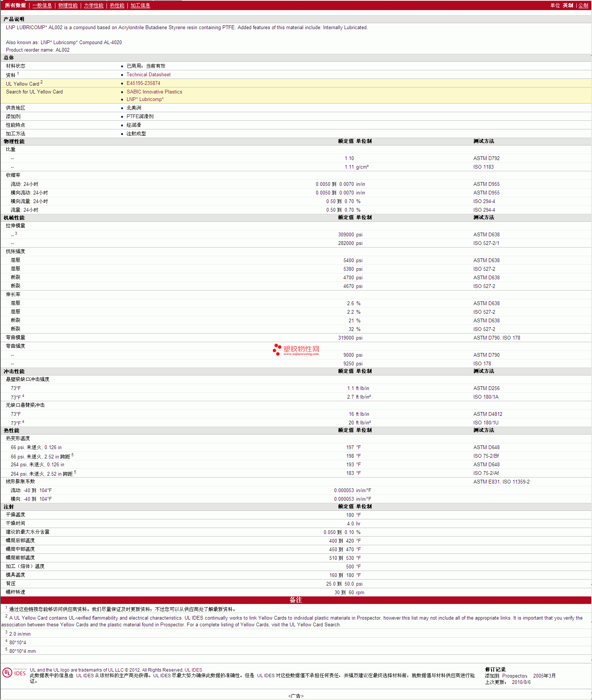The image size is (592, 700).
Task: Click the 背压 row label
Action: tap(10, 584)
